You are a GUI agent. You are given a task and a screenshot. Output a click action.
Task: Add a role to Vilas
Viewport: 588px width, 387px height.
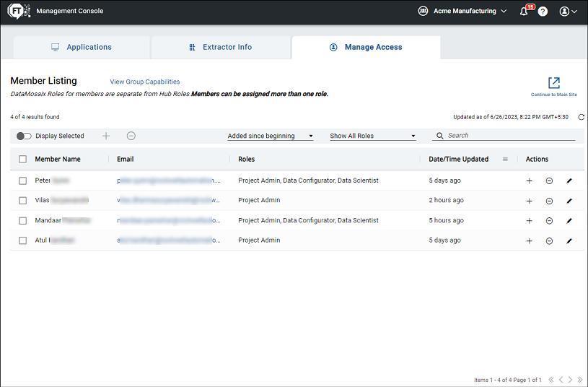529,201
